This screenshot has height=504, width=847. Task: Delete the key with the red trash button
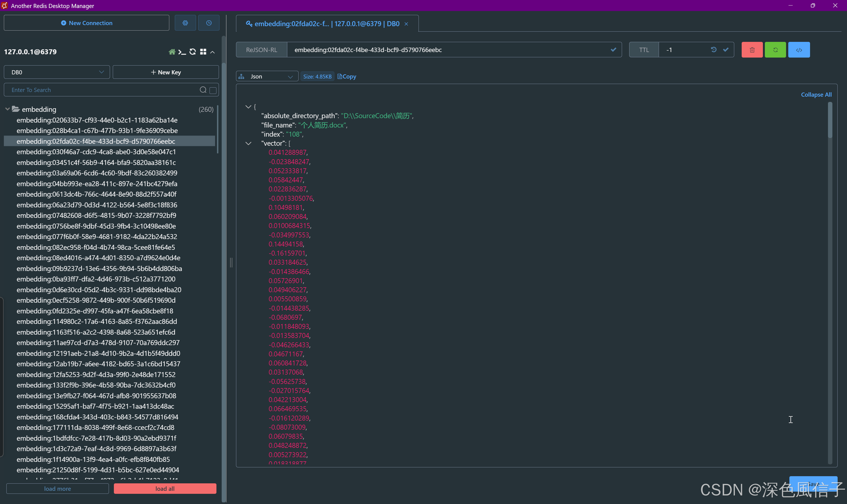[752, 50]
